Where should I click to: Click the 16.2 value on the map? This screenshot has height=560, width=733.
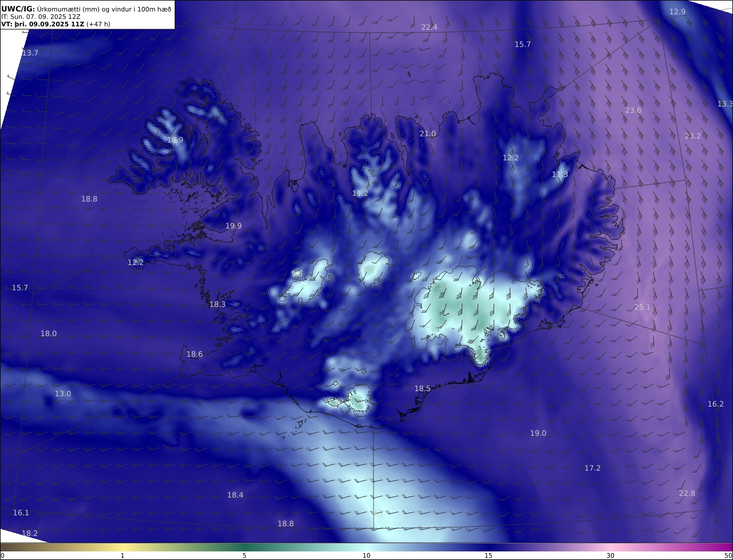click(715, 404)
